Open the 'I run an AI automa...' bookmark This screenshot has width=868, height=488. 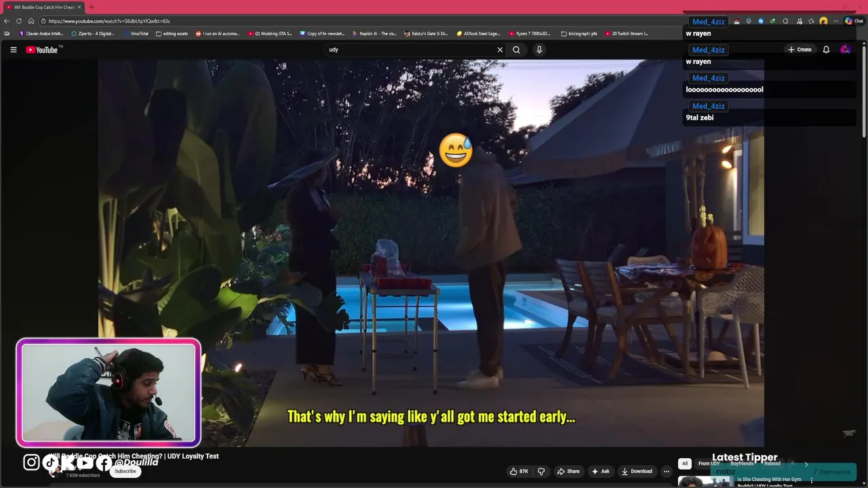coord(217,33)
